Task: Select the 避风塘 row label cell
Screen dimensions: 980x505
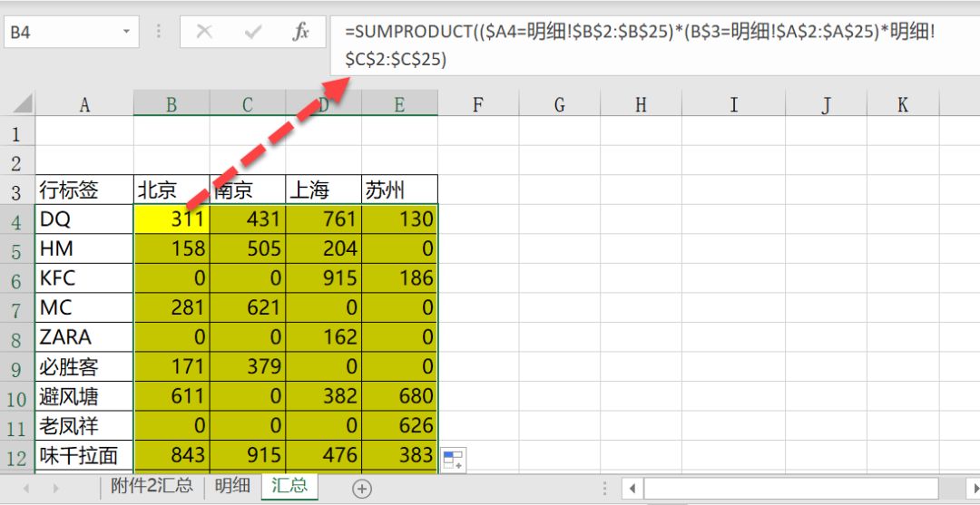Action: pos(84,396)
